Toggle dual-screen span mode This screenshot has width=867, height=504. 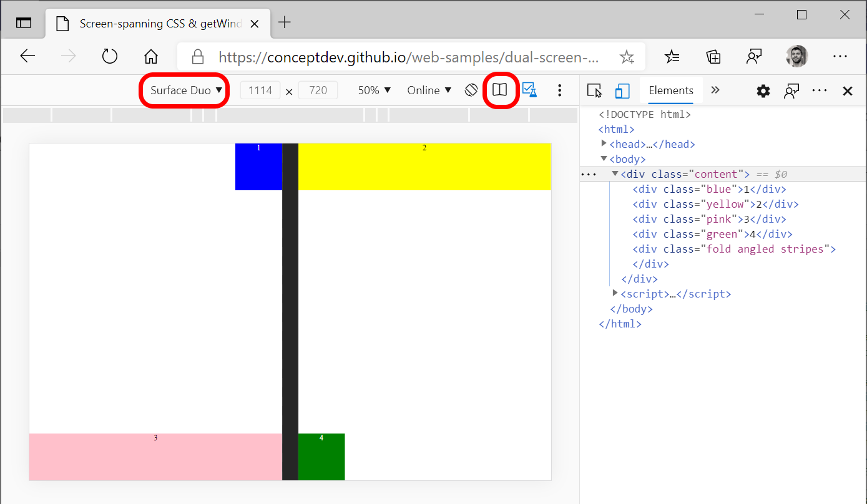click(499, 90)
